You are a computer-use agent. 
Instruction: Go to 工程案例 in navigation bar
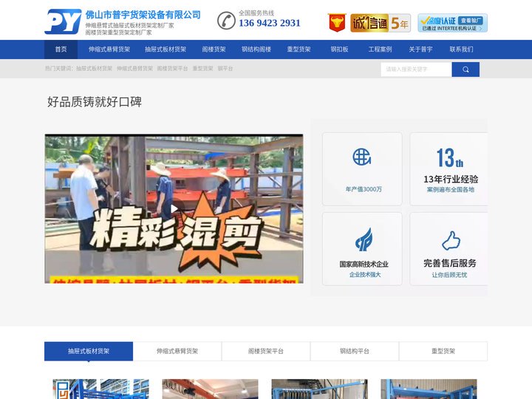point(380,50)
